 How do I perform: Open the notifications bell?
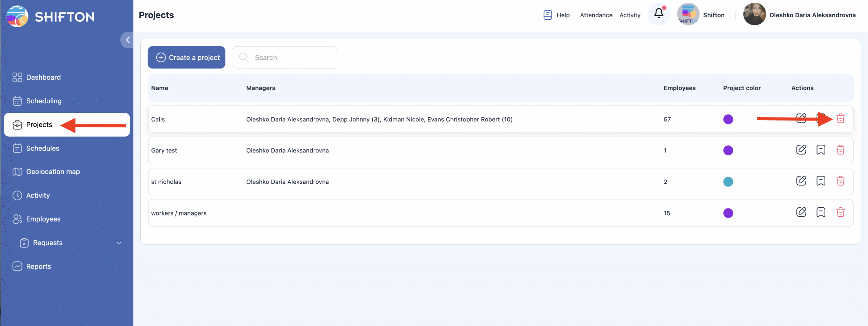658,14
